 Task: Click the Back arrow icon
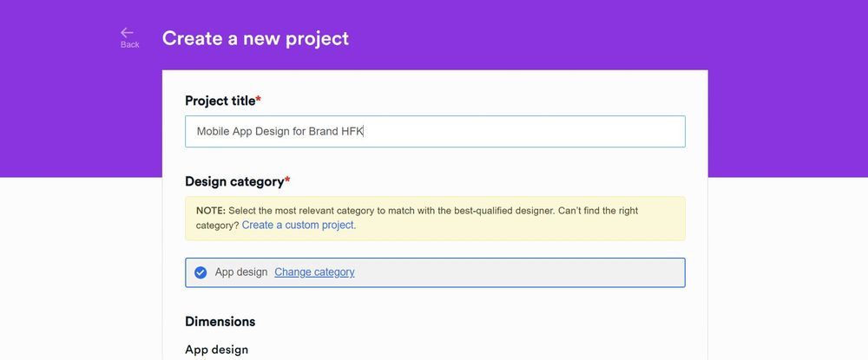(127, 32)
